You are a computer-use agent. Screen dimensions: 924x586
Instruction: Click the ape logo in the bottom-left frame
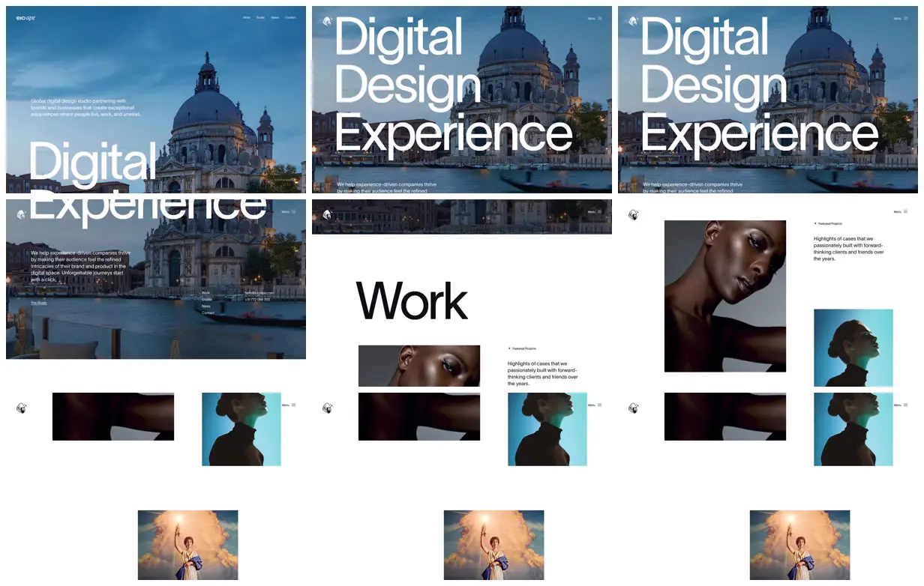pos(22,408)
